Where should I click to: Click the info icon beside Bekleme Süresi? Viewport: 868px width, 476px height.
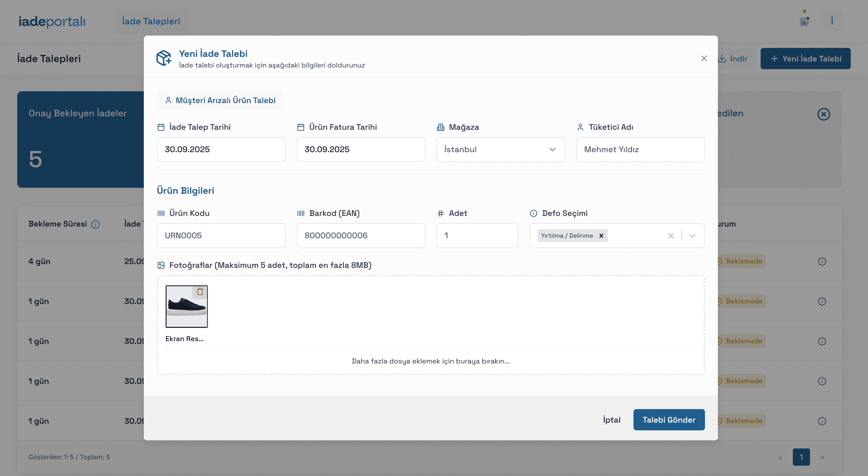pyautogui.click(x=95, y=224)
